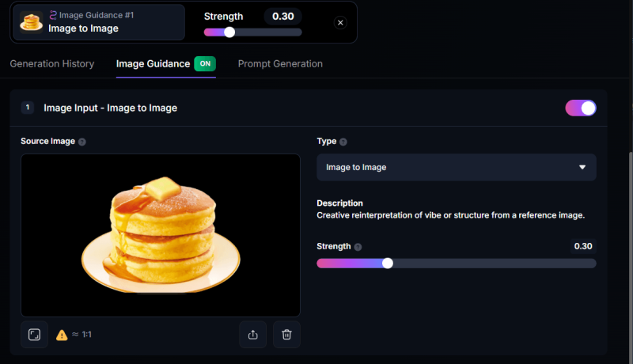Click the aspect ratio crop icon
The height and width of the screenshot is (364, 633).
click(34, 335)
